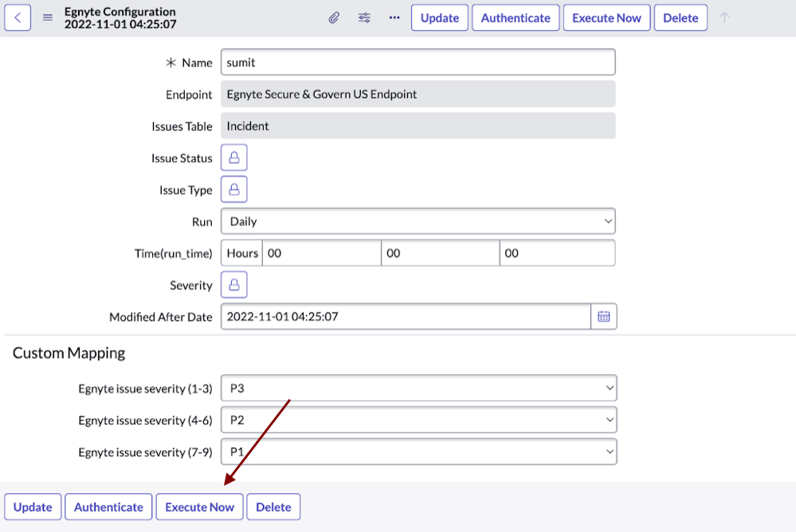
Task: Click the Authenticate button in header
Action: point(515,17)
